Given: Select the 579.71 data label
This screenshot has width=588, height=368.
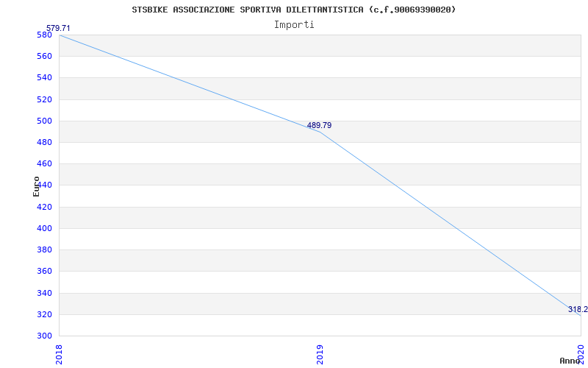Looking at the screenshot, I should pos(58,28).
